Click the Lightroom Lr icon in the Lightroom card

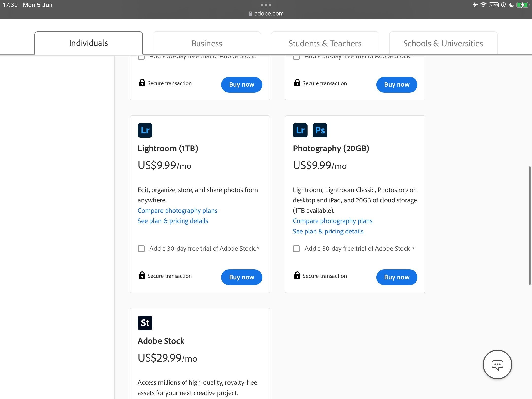(145, 130)
